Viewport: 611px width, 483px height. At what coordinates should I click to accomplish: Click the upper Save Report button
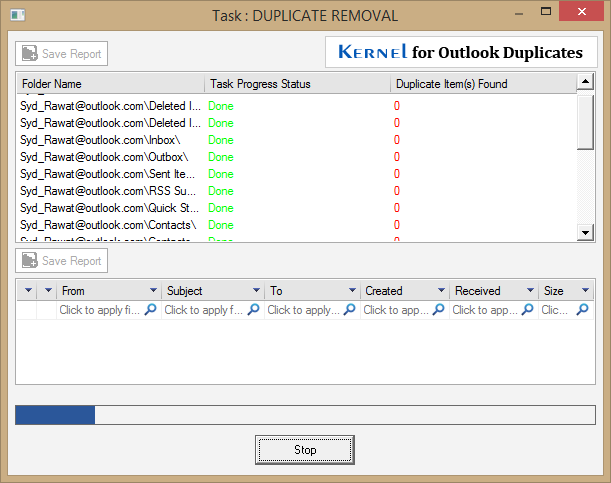click(x=62, y=53)
